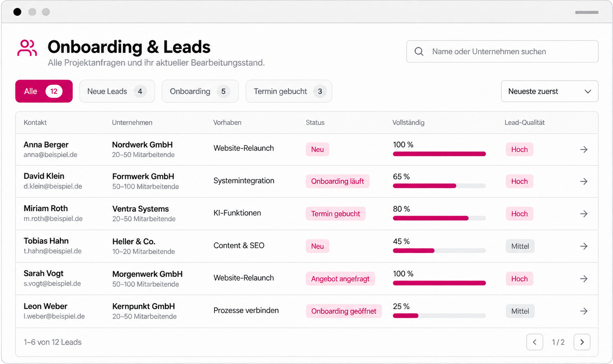This screenshot has width=613, height=364.
Task: Click the arrow for Miriam Roth
Action: [x=584, y=214]
